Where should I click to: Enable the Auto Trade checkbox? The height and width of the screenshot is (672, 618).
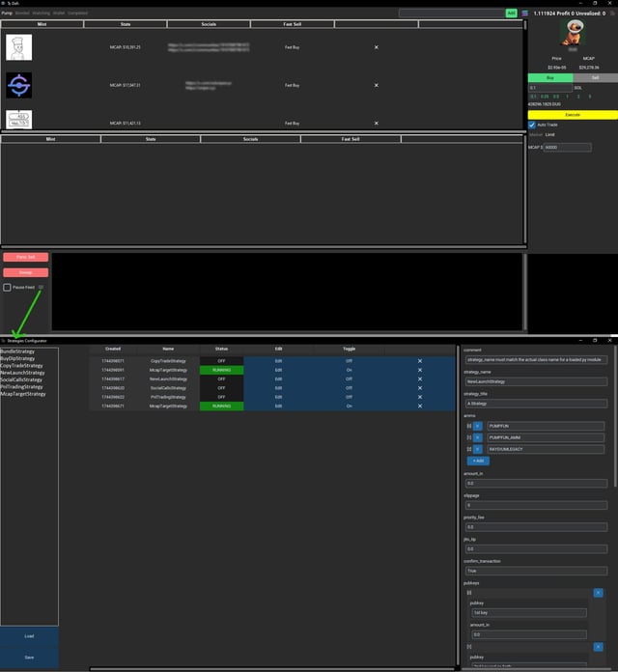pyautogui.click(x=532, y=125)
